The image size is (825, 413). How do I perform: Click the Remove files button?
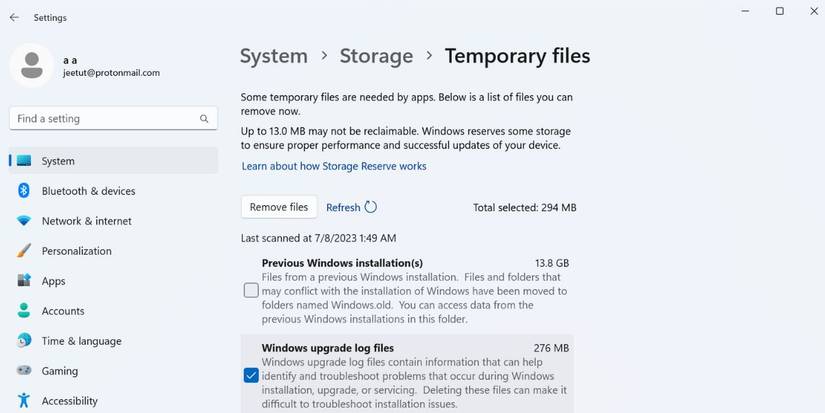tap(279, 207)
